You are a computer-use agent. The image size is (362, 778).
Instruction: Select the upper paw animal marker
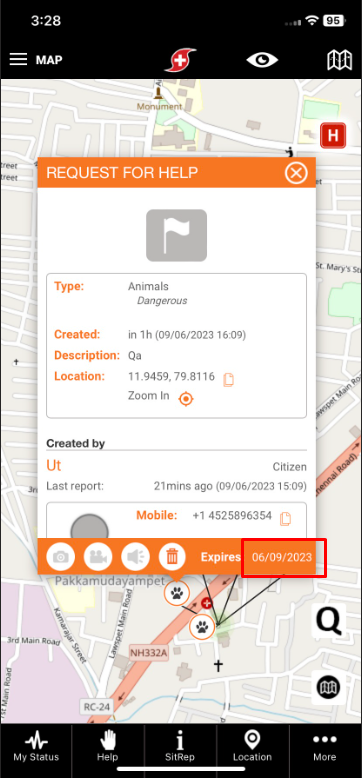click(177, 592)
